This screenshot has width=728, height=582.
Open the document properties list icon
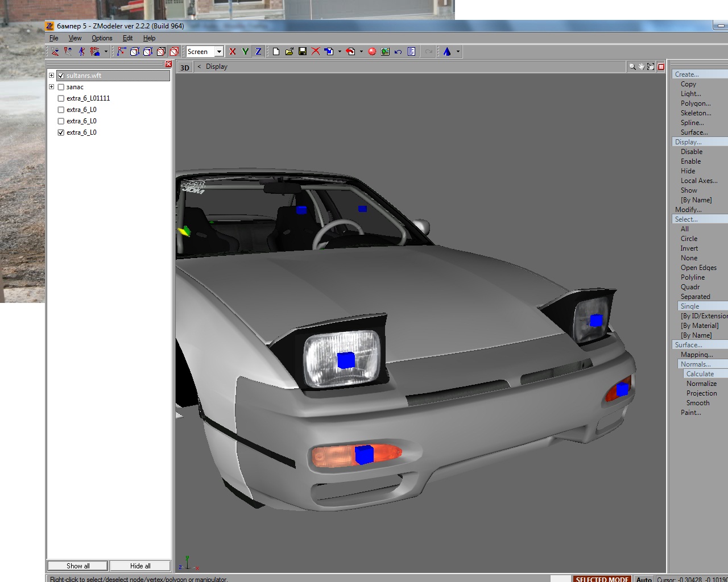click(411, 51)
